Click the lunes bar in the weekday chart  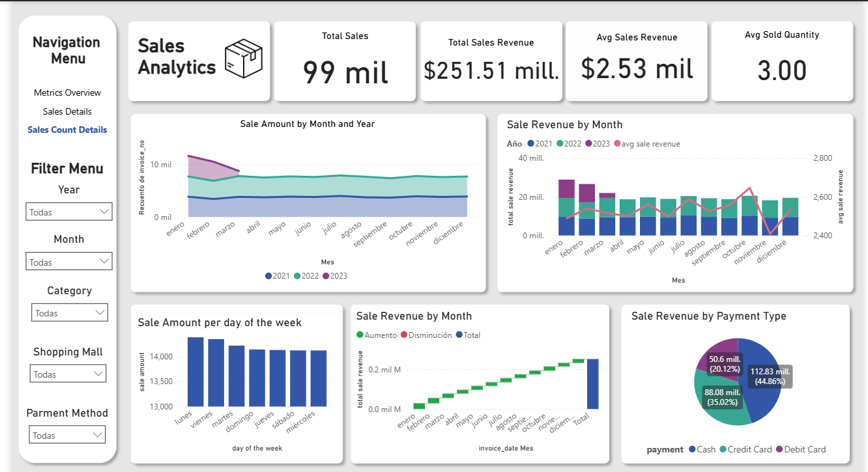[195, 371]
